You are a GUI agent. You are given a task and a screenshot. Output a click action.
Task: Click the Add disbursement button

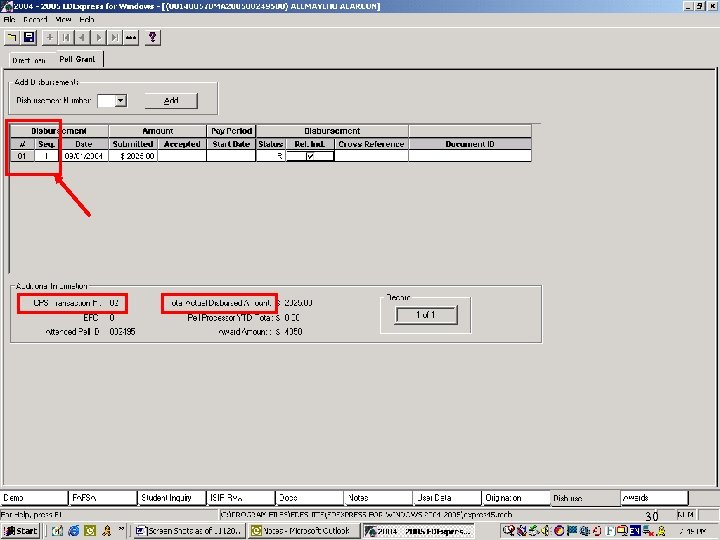[171, 101]
